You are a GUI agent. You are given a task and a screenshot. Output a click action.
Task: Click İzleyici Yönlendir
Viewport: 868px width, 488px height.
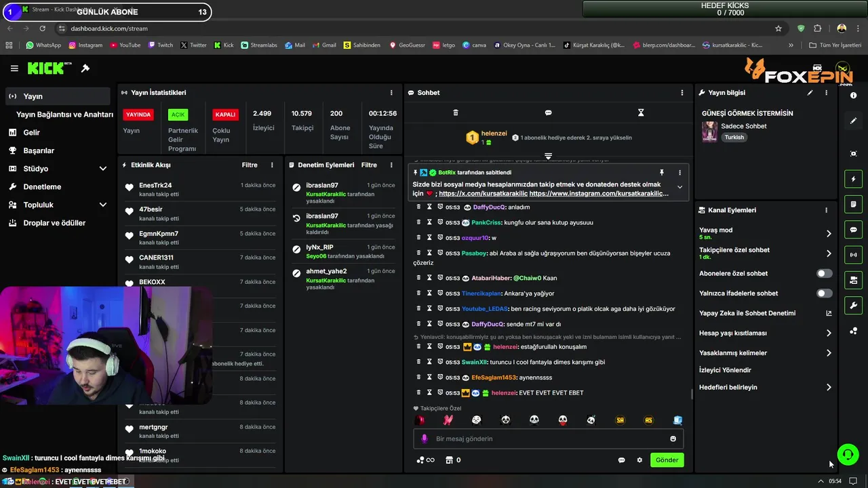click(x=725, y=370)
